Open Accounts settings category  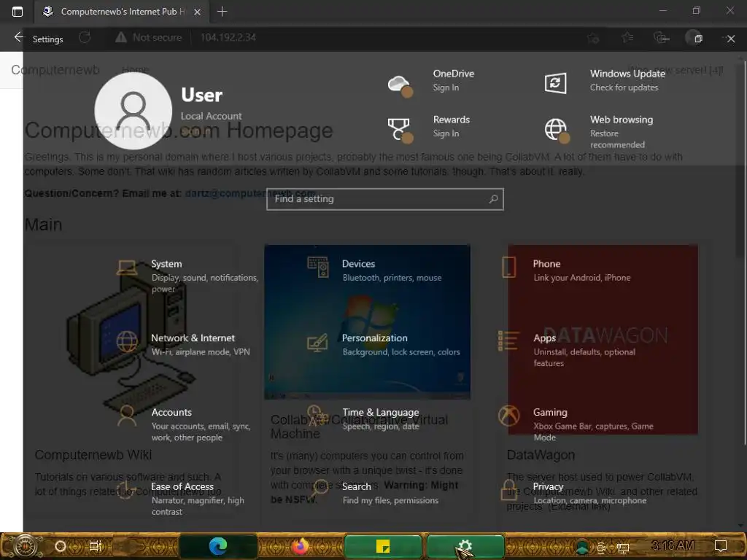point(184,424)
